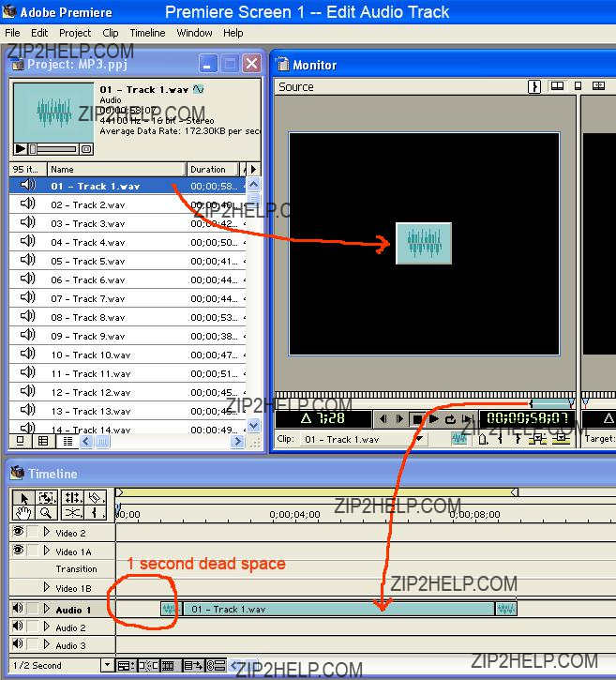Mute the Audio 1 track speaker

18,608
